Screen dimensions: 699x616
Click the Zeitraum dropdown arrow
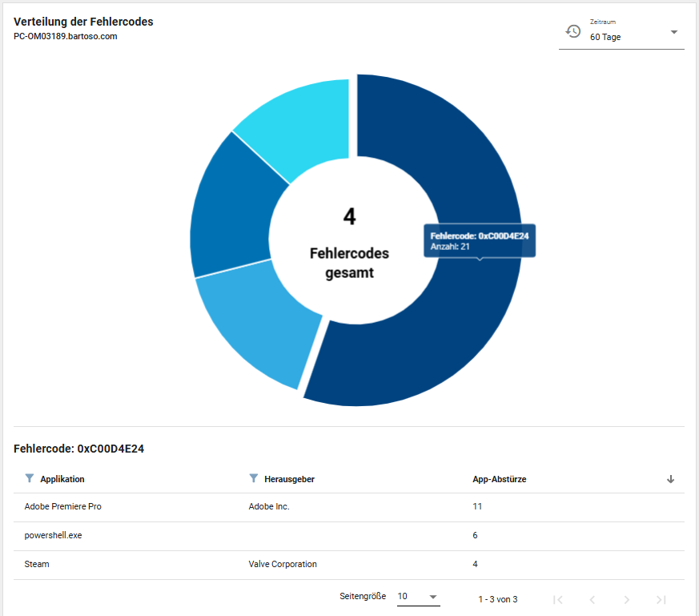click(x=673, y=32)
